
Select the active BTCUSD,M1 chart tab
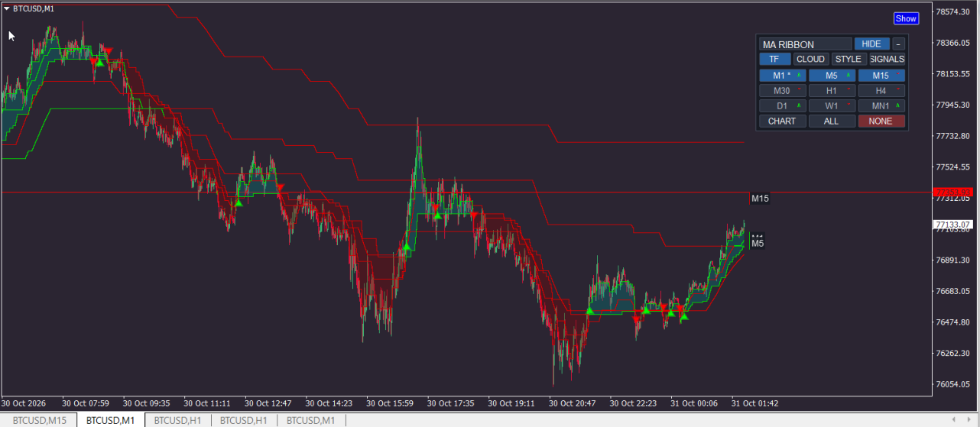coord(111,420)
